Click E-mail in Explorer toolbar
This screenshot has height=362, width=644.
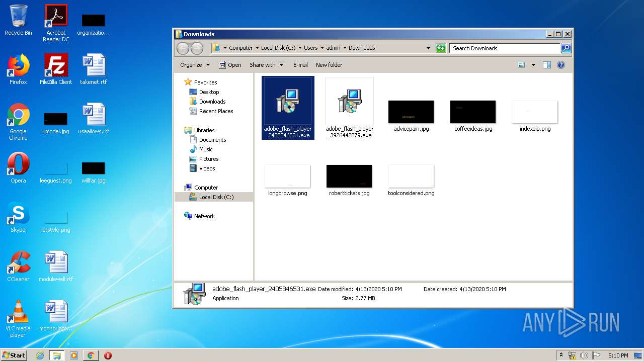(x=300, y=65)
